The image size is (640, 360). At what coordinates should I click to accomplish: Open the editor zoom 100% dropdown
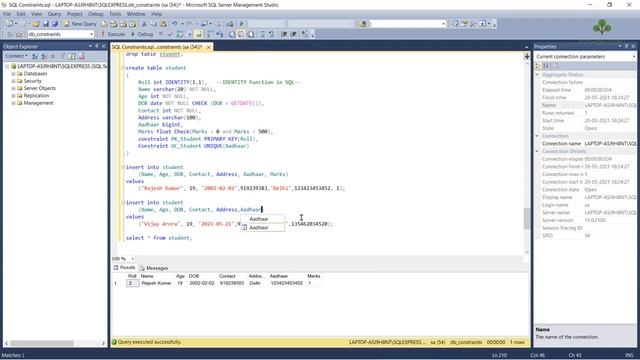(x=133, y=259)
